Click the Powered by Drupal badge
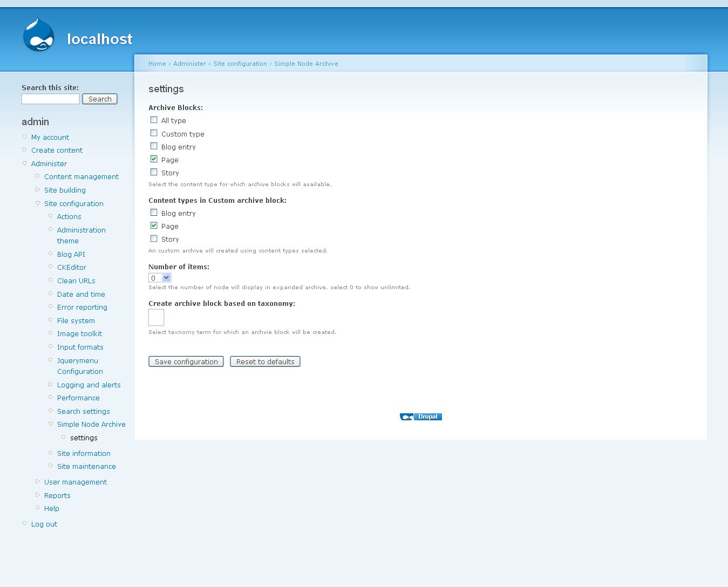This screenshot has width=728, height=587. click(420, 417)
